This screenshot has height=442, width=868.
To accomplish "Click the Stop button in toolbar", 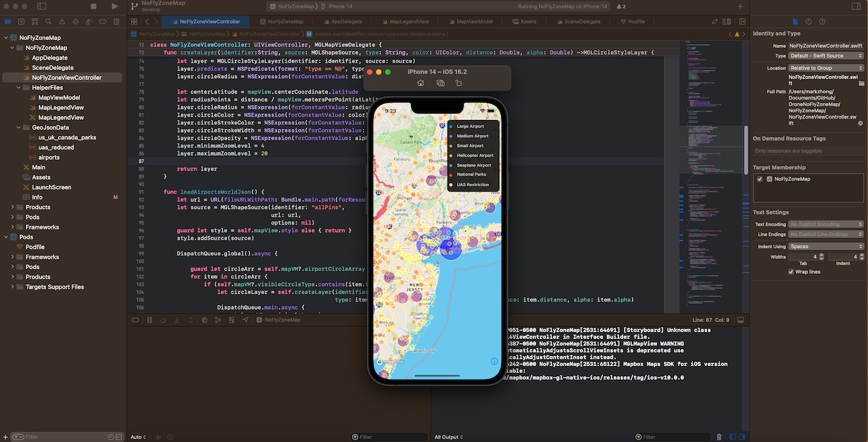I will pos(93,6).
